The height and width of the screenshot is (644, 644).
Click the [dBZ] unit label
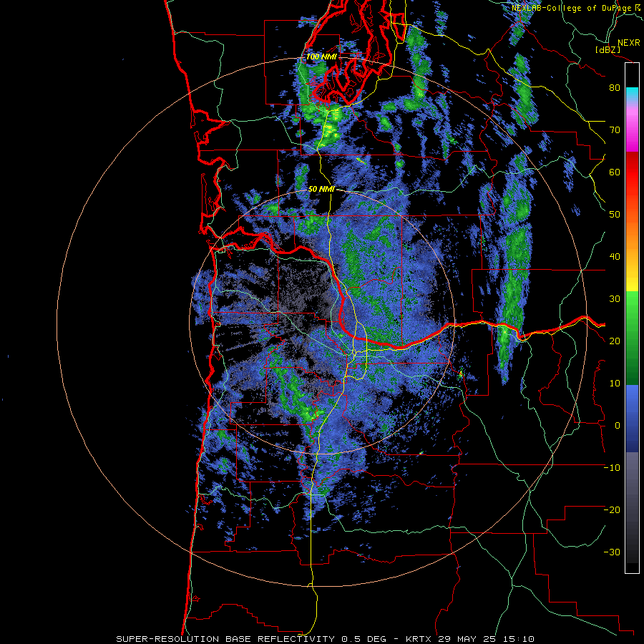click(608, 50)
